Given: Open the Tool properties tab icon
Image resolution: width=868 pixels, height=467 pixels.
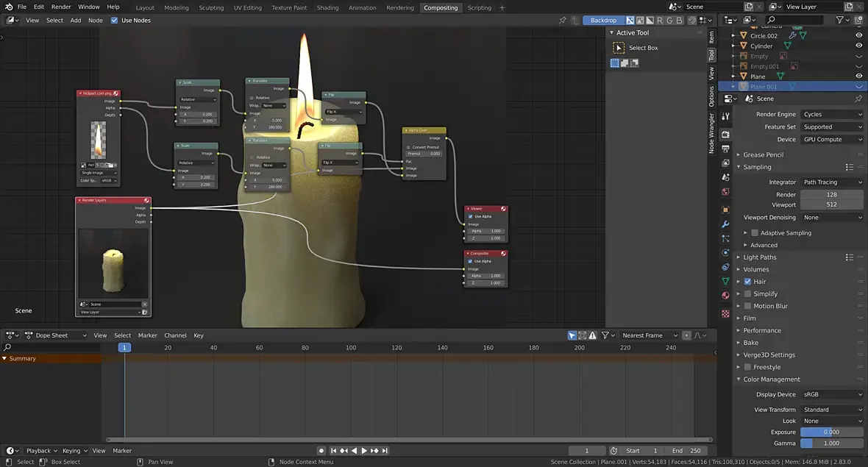Looking at the screenshot, I should (725, 116).
